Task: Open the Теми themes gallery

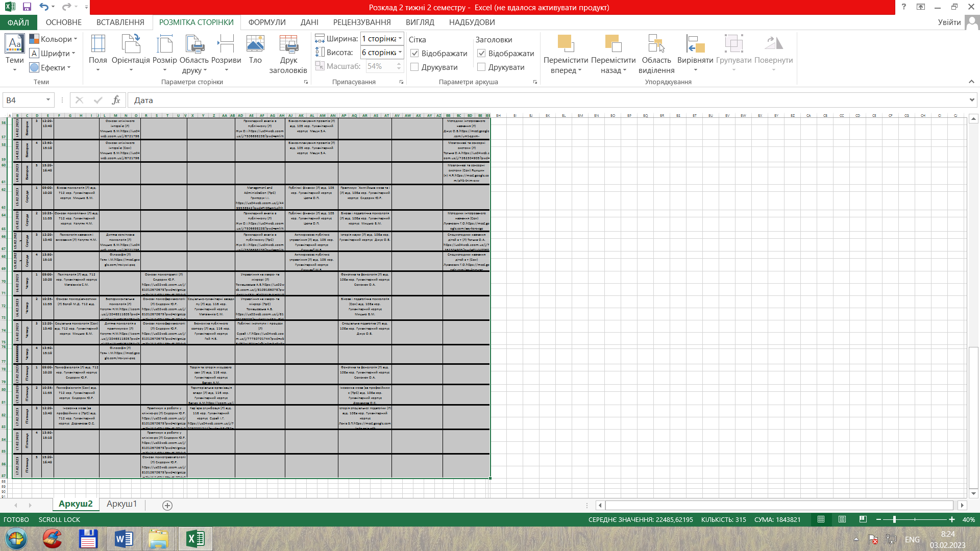Action: tap(14, 53)
